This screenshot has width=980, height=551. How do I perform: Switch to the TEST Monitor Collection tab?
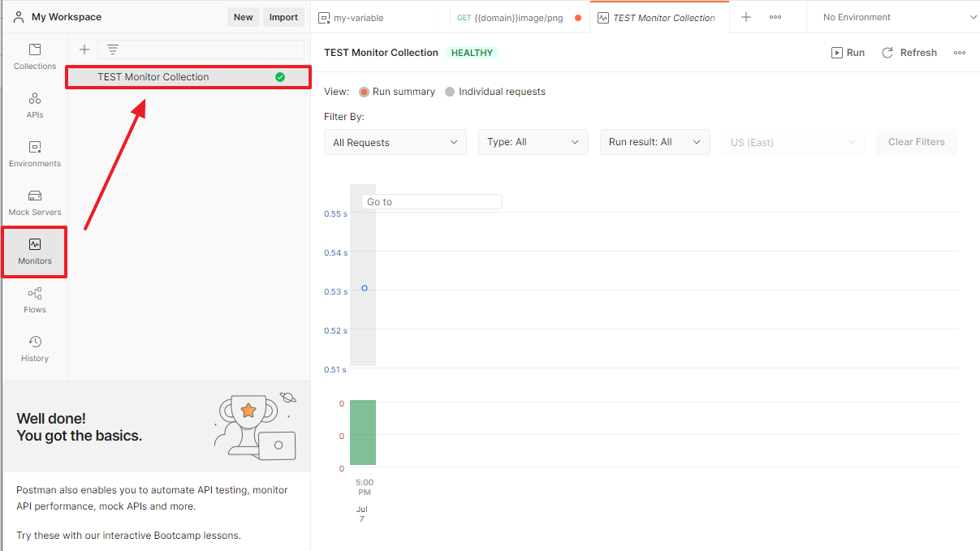659,17
